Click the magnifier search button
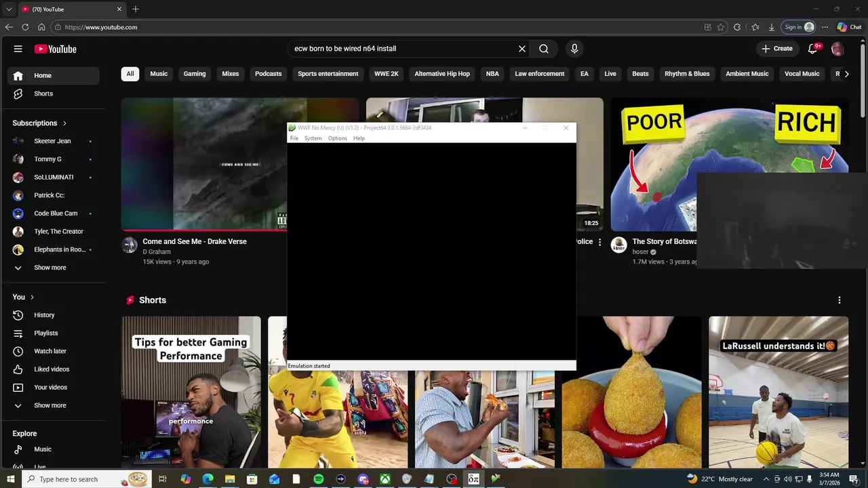The height and width of the screenshot is (488, 868). (x=544, y=49)
